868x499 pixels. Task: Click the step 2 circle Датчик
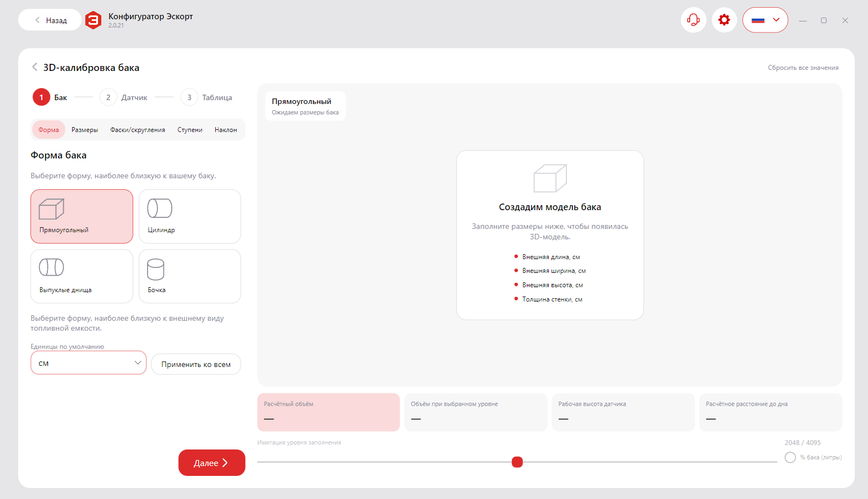click(108, 97)
